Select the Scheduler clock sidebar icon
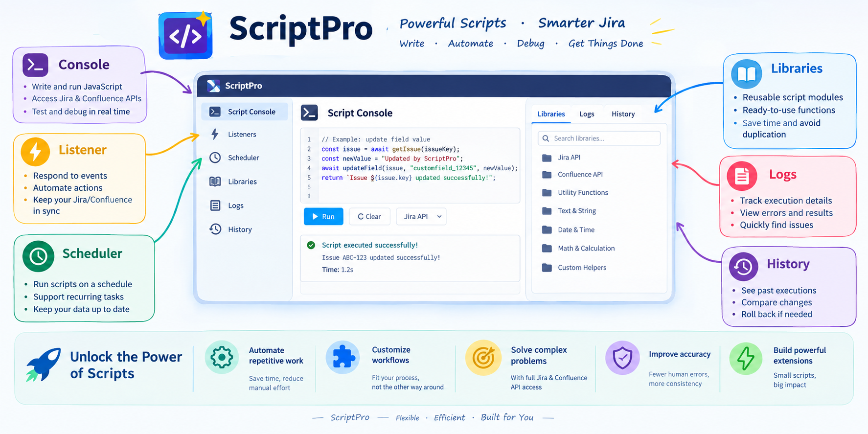Image resolution: width=868 pixels, height=434 pixels. (x=215, y=158)
